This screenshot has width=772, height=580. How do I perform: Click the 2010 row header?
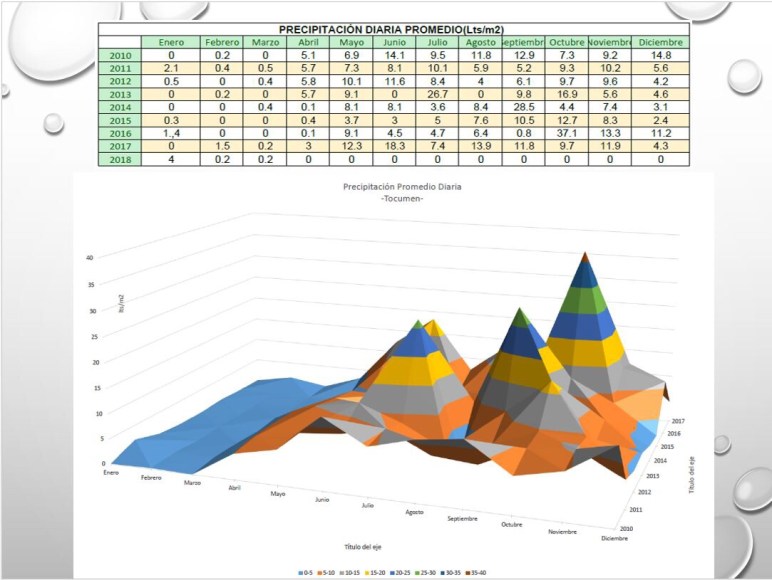point(120,55)
